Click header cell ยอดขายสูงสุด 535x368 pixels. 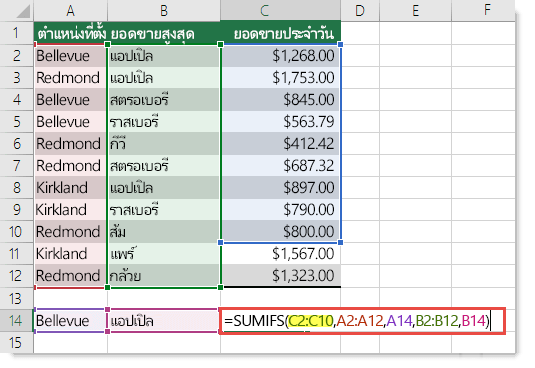pos(164,33)
